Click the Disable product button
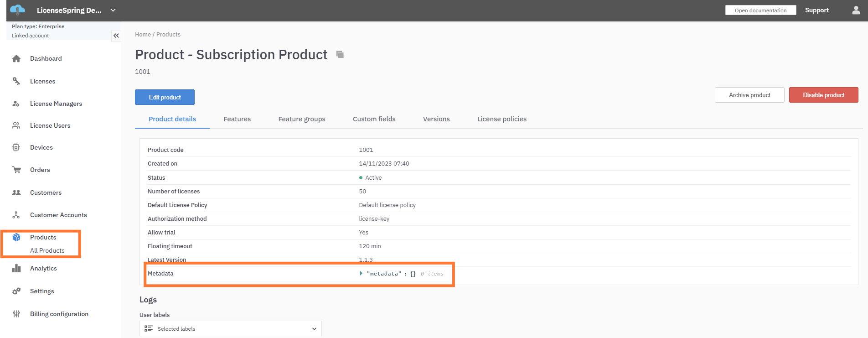 click(x=823, y=95)
